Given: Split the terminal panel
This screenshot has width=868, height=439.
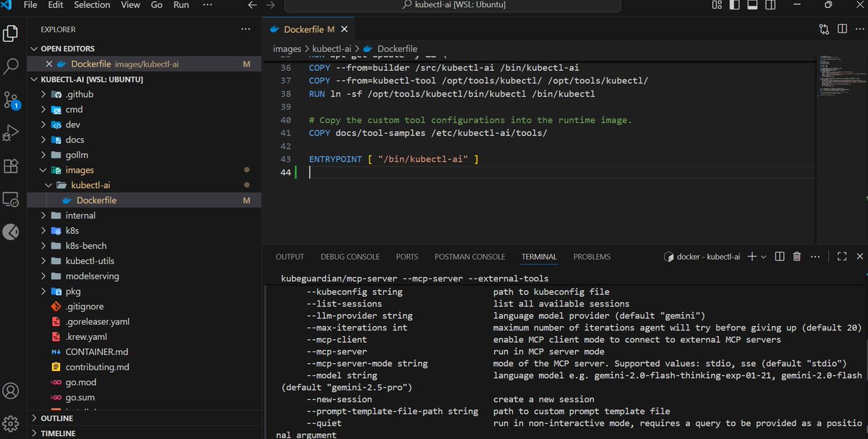Looking at the screenshot, I should [779, 256].
